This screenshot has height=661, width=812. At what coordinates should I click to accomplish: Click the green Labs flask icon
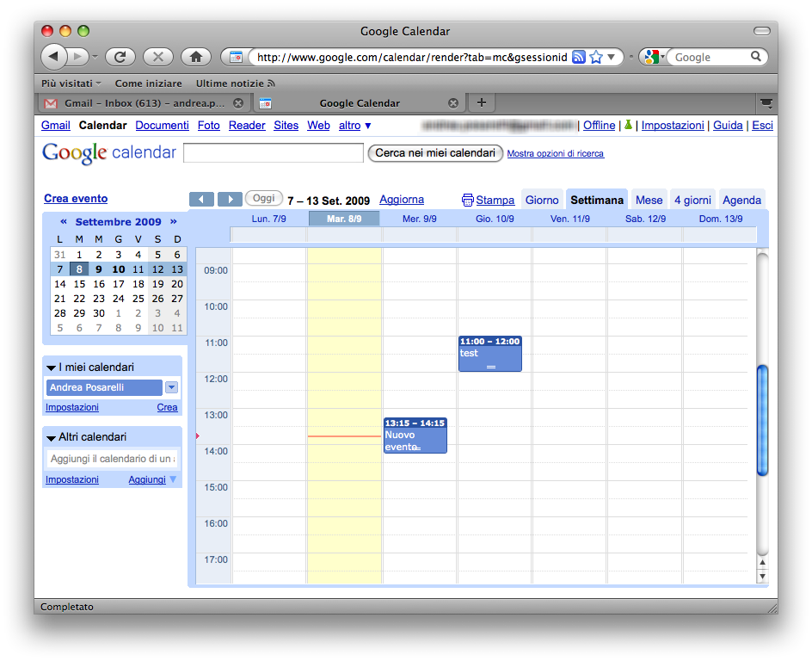[628, 126]
